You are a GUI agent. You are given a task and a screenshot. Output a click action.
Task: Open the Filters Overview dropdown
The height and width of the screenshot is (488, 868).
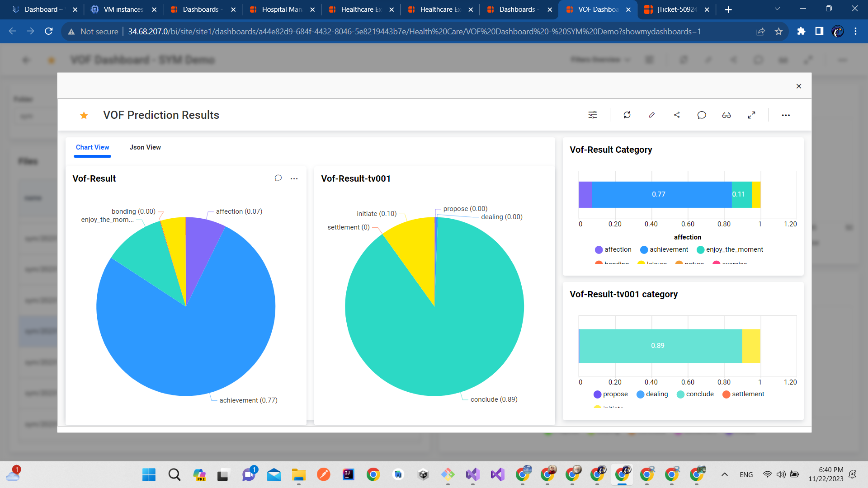(600, 60)
